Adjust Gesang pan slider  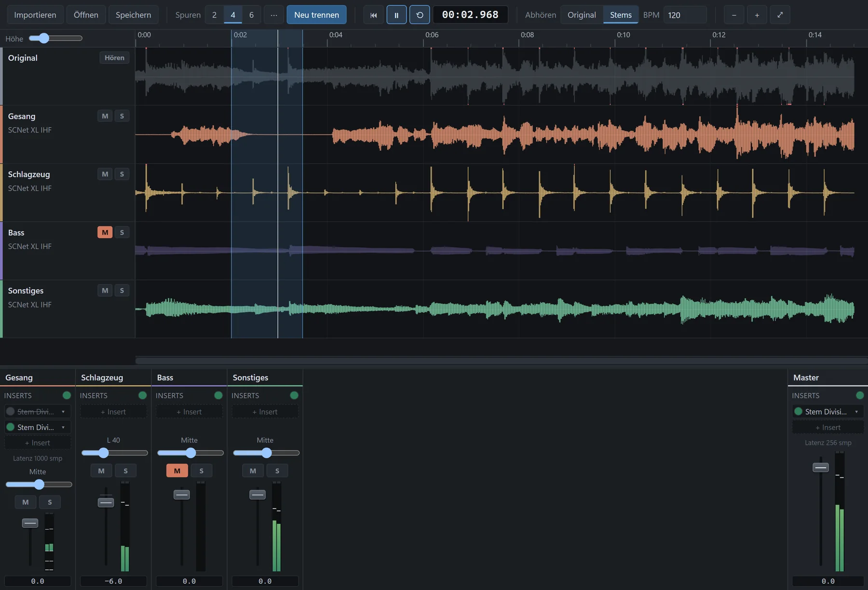39,484
